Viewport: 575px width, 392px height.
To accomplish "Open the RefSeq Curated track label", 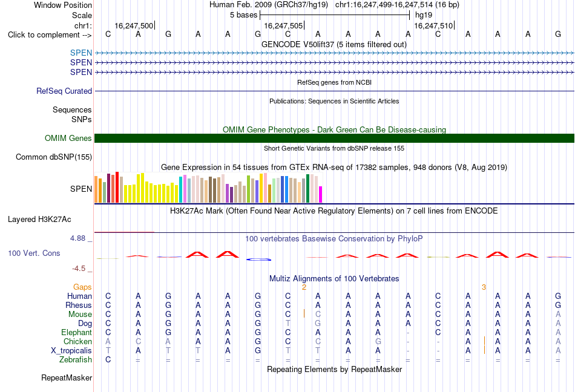I will coord(64,91).
